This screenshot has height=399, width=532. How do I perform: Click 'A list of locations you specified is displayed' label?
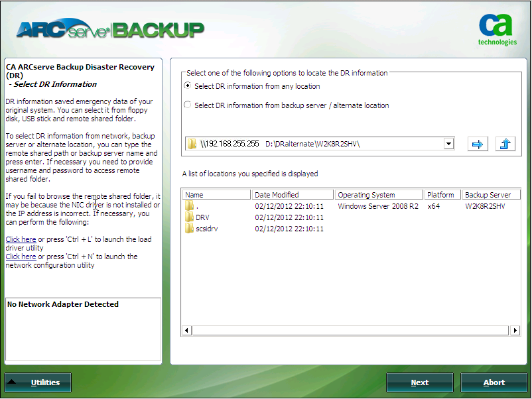pos(250,174)
